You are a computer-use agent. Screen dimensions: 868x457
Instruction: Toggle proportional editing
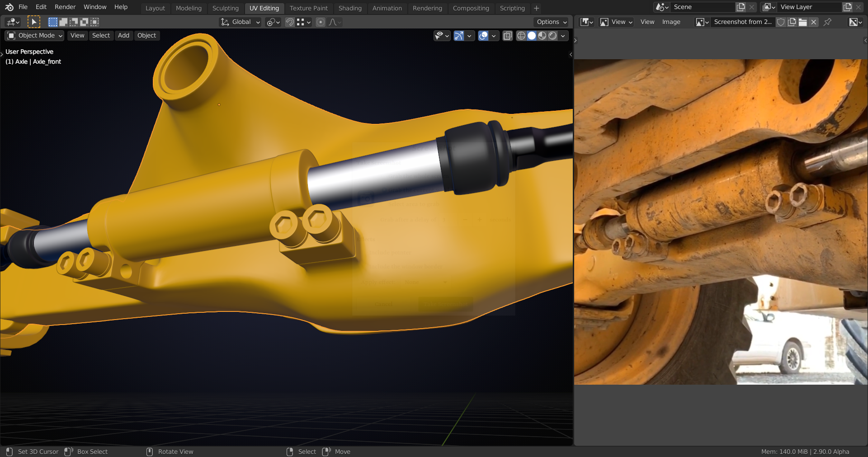click(x=320, y=22)
